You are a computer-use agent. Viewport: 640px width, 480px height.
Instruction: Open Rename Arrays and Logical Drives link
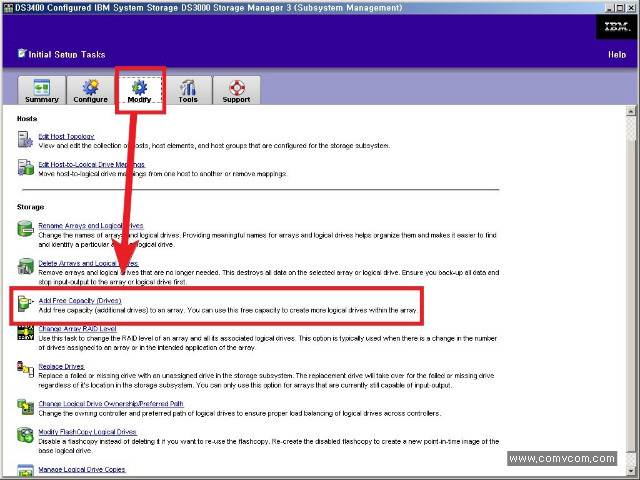tap(91, 225)
